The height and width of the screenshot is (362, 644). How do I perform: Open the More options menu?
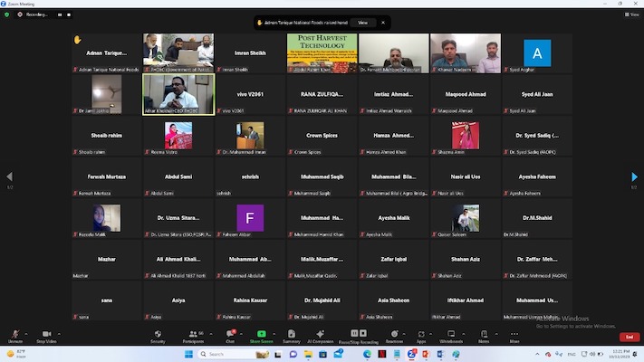click(x=514, y=336)
